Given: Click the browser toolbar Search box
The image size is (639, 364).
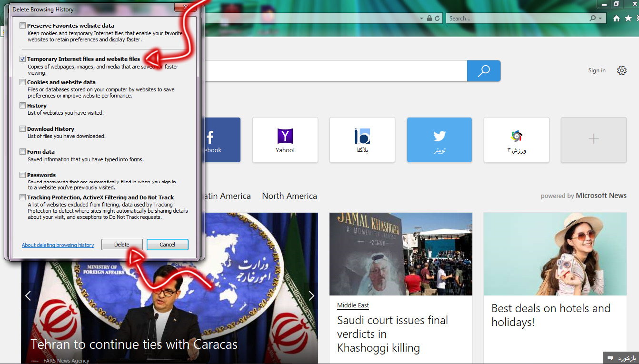Looking at the screenshot, I should point(518,18).
